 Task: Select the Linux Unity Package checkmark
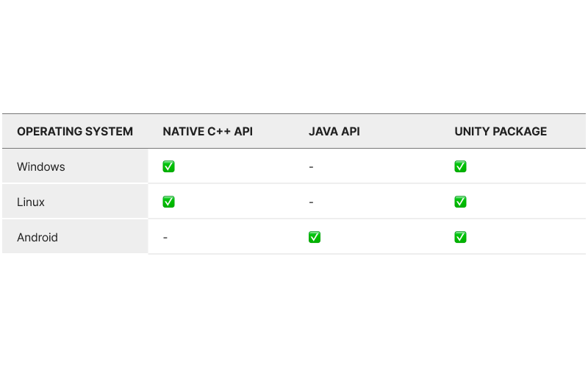460,202
